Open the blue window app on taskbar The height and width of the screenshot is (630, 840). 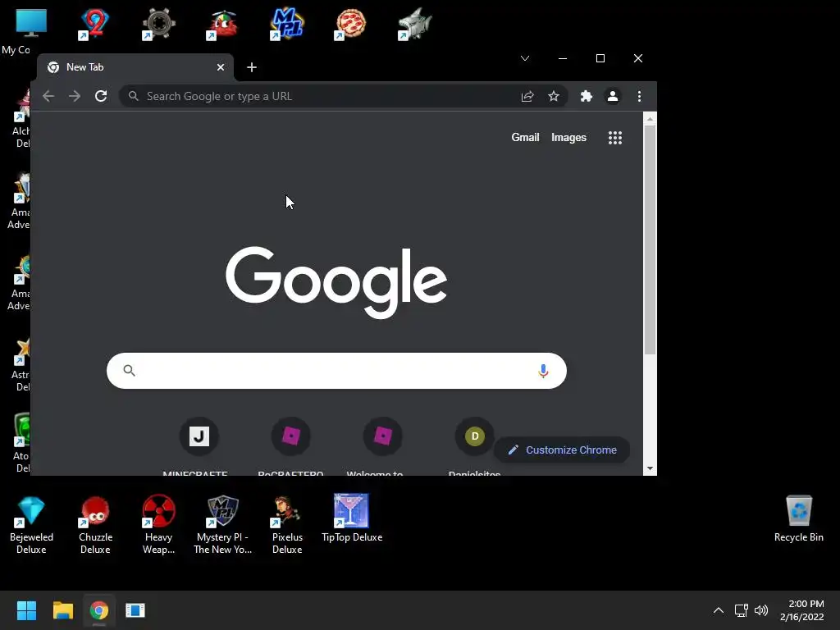(135, 610)
